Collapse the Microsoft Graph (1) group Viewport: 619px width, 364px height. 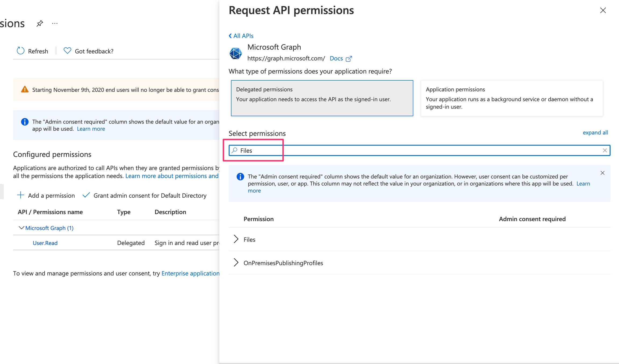21,228
